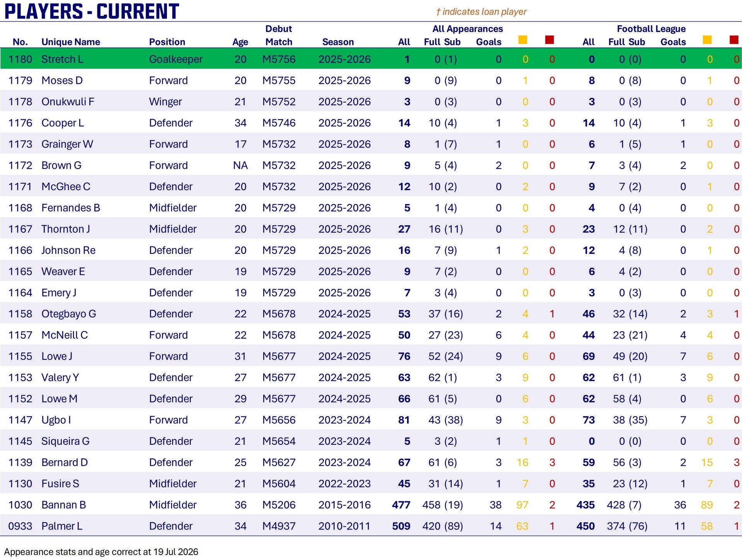Image resolution: width=742 pixels, height=560 pixels.
Task: Click the Football League yellow card icon
Action: pyautogui.click(x=707, y=40)
